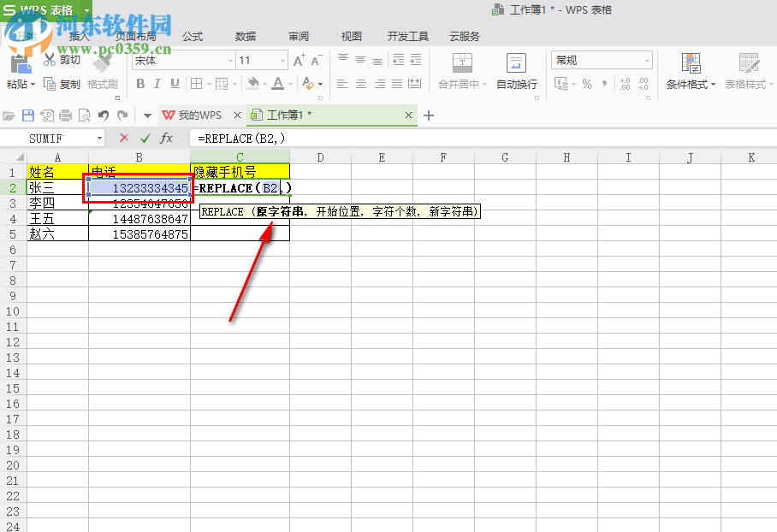Open the font name 宋体 dropdown

[229, 61]
